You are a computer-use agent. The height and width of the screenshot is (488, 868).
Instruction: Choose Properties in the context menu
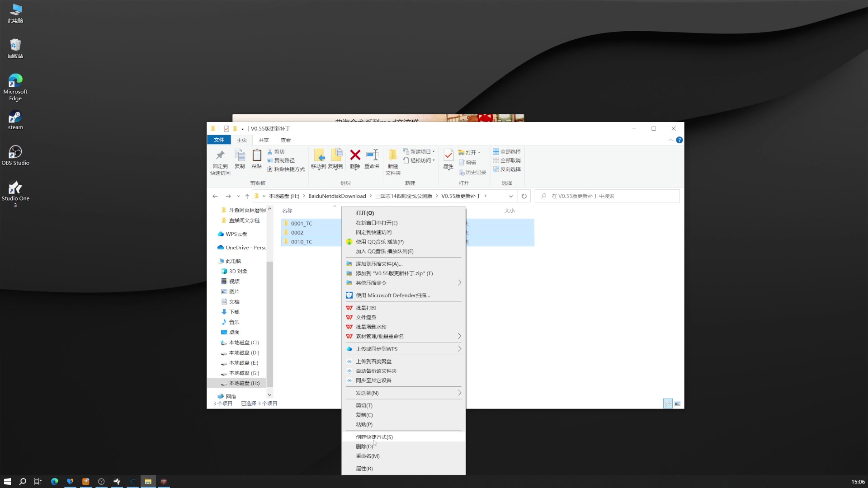tap(403, 469)
